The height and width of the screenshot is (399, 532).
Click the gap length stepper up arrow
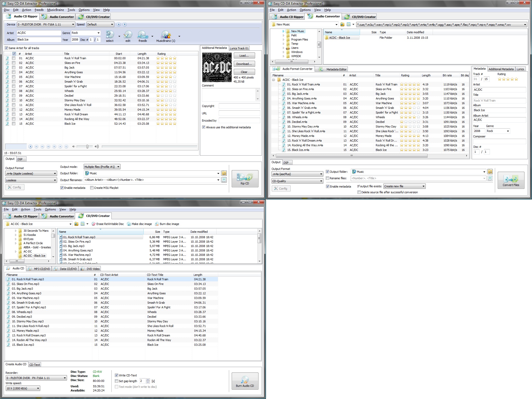pyautogui.click(x=148, y=380)
